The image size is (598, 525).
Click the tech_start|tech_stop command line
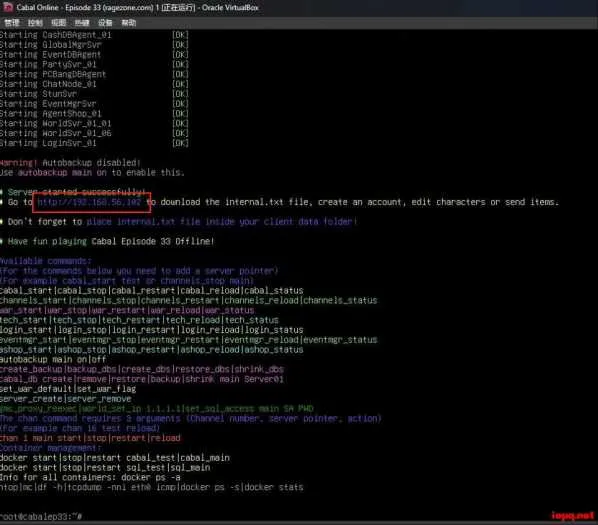(139, 320)
